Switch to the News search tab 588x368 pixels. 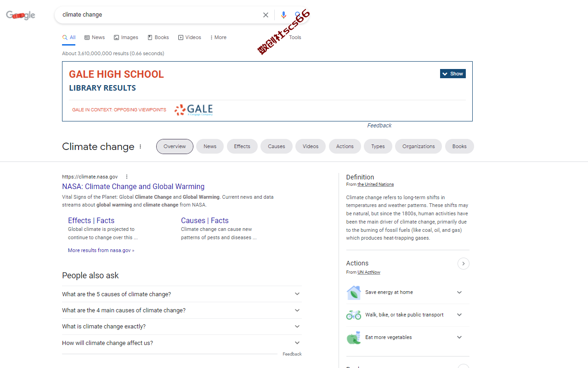(95, 38)
